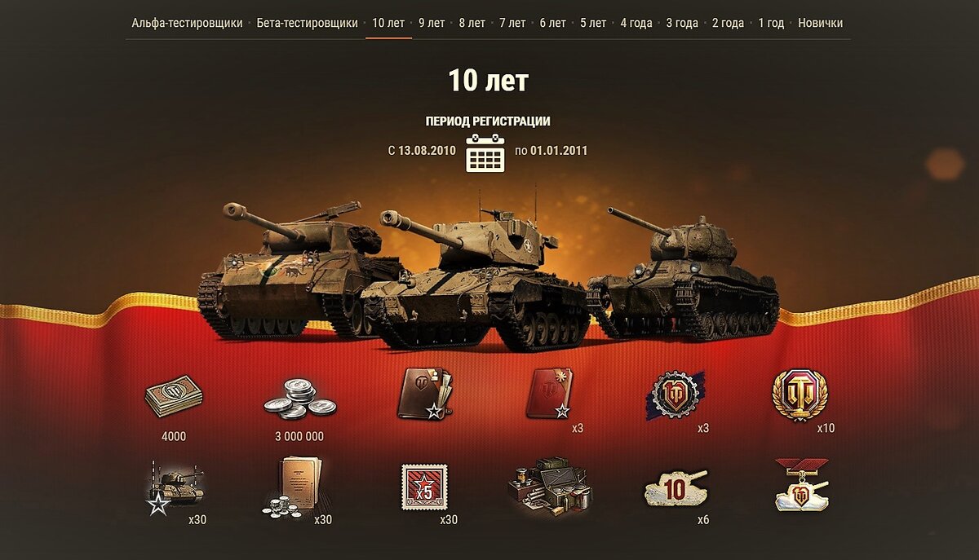This screenshot has width=979, height=560.
Task: Switch to the Альфа-тестировщики tab
Action: tap(187, 23)
